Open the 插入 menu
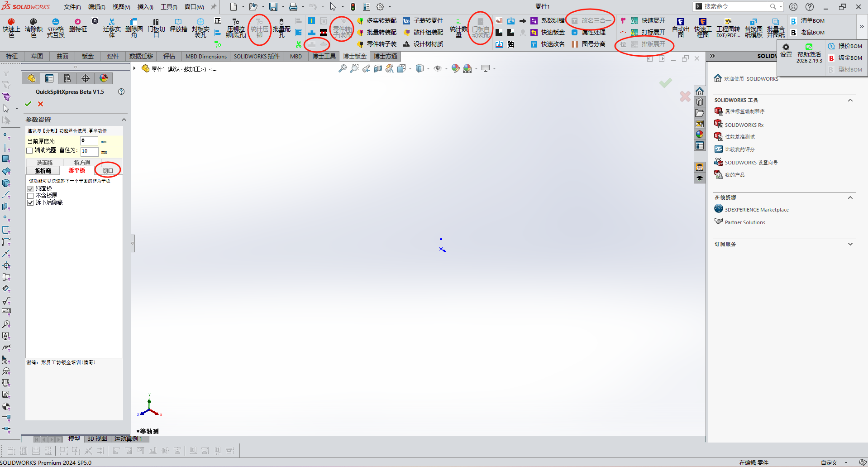Screen dimensions: 868x467 click(145, 7)
